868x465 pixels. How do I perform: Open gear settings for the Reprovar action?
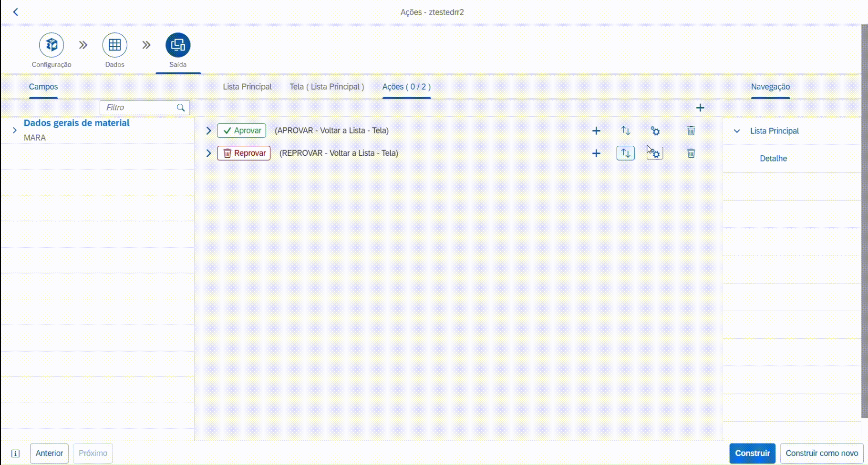click(655, 153)
